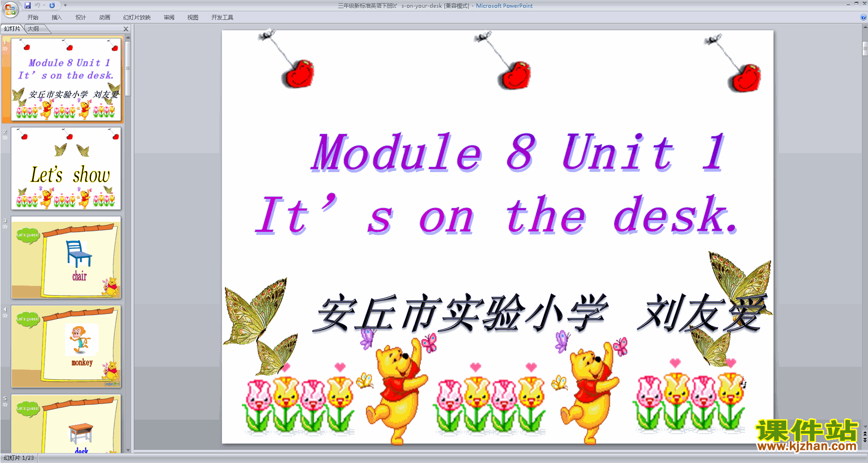Click the status bar 幻灯片 1/23 indicator
Image resolution: width=868 pixels, height=463 pixels.
coord(19,458)
